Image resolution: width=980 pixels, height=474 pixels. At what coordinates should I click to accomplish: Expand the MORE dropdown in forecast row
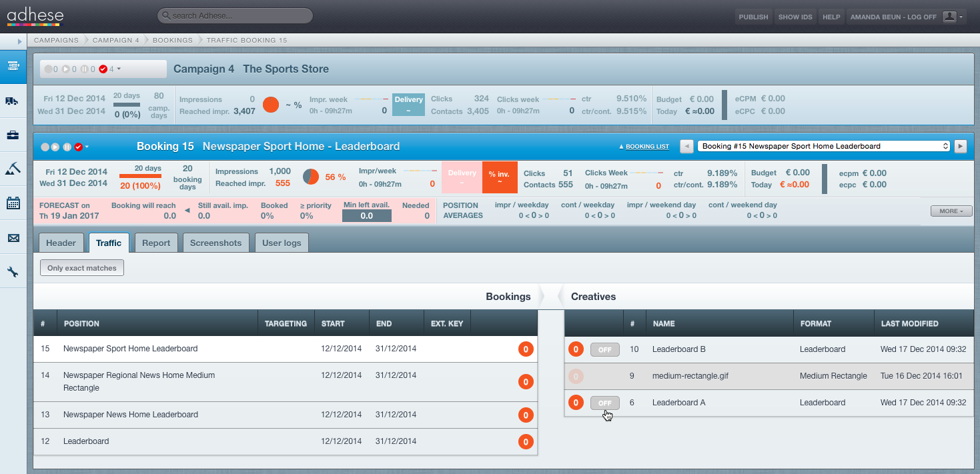tap(951, 211)
